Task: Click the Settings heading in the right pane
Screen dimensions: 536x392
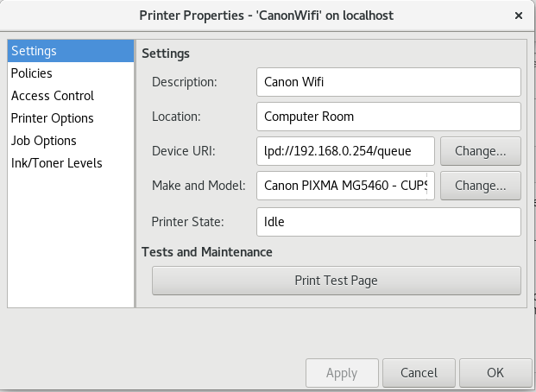Action: [x=166, y=54]
